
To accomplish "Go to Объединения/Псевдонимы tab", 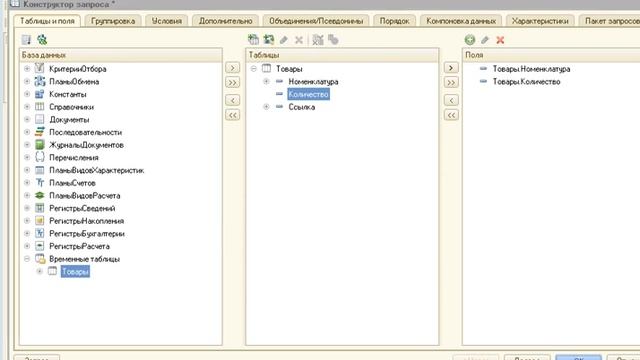I will 316,21.
